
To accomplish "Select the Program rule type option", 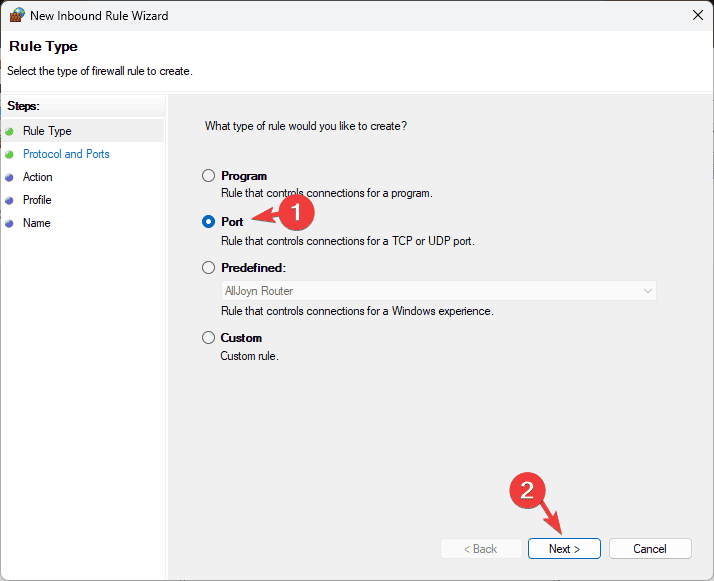I will click(x=208, y=176).
